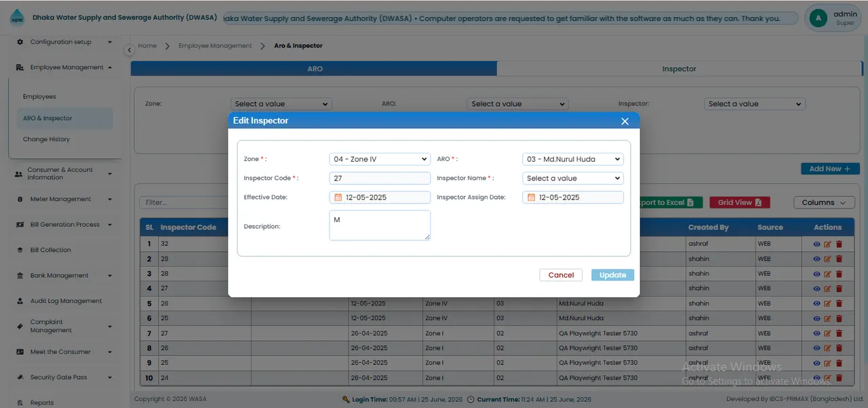
Task: Collapse the sidebar with the arrow button
Action: pyautogui.click(x=129, y=50)
